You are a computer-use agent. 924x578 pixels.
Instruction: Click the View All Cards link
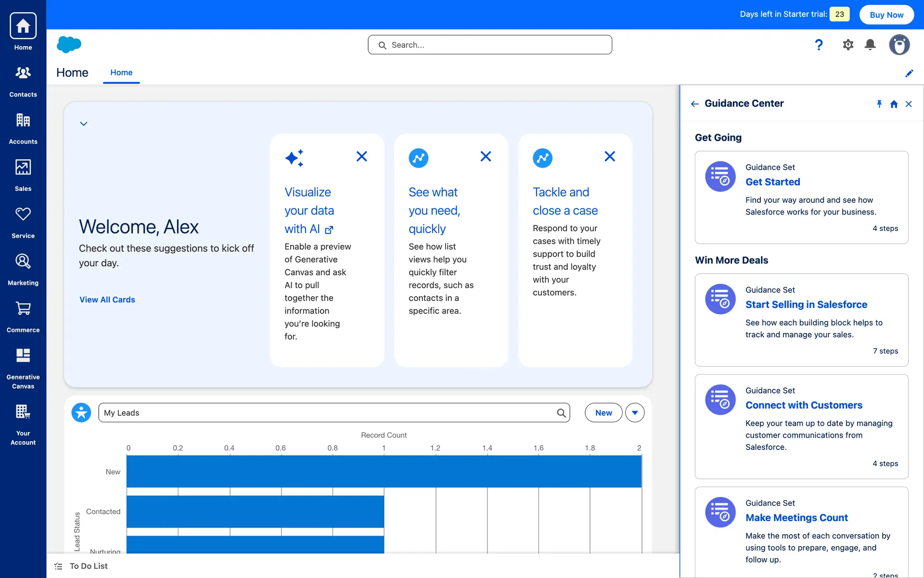[x=107, y=300]
